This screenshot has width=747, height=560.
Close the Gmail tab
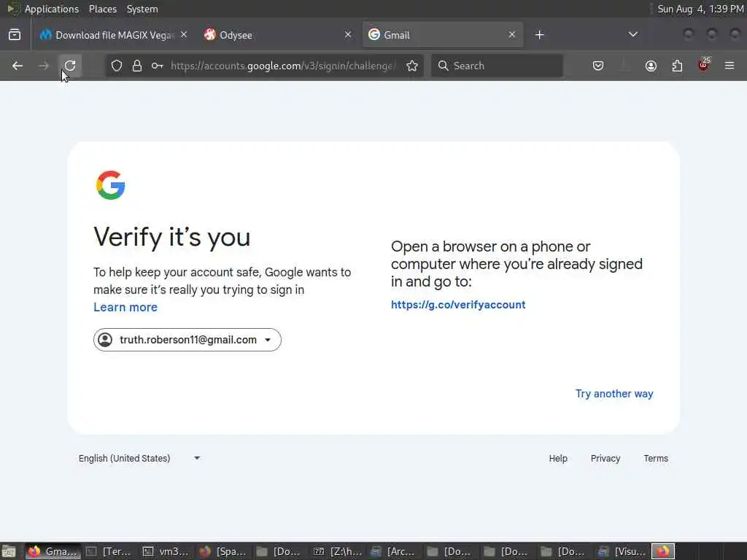[x=511, y=35]
